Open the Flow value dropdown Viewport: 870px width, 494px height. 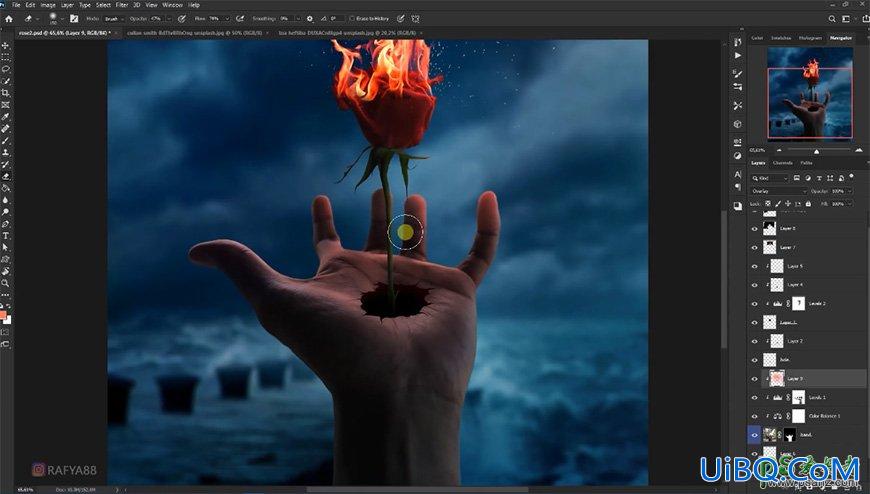(229, 18)
